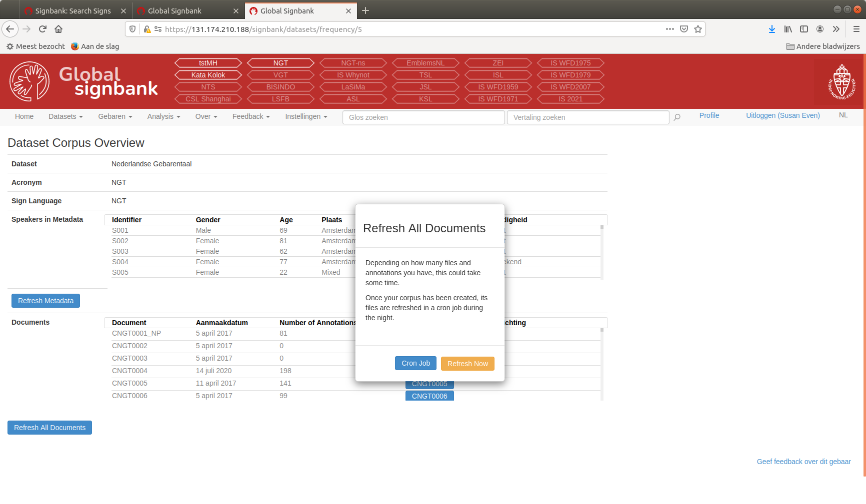Open the Firefox library icon
Image resolution: width=866 pixels, height=504 pixels.
click(788, 29)
